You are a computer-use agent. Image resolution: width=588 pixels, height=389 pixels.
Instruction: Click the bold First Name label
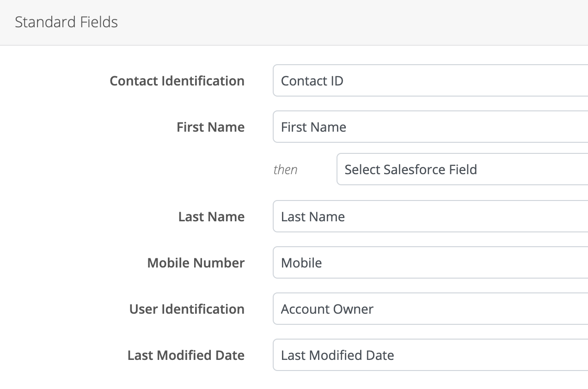[x=210, y=127]
